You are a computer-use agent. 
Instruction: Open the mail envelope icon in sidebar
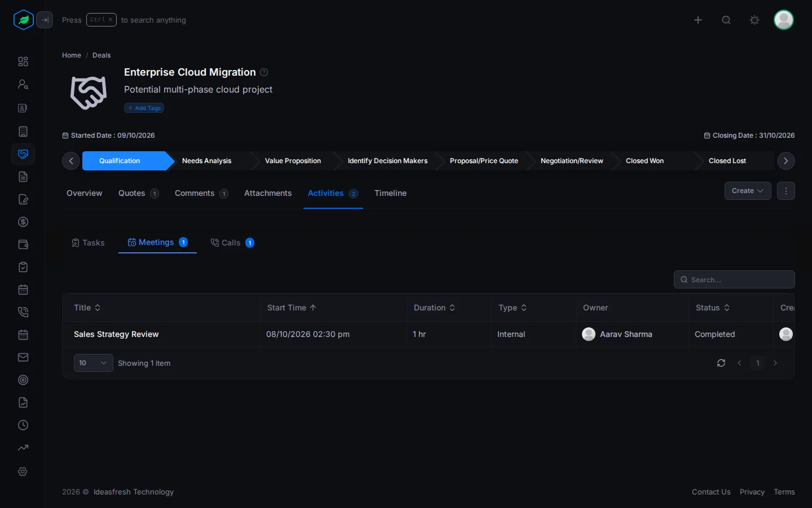pos(23,357)
